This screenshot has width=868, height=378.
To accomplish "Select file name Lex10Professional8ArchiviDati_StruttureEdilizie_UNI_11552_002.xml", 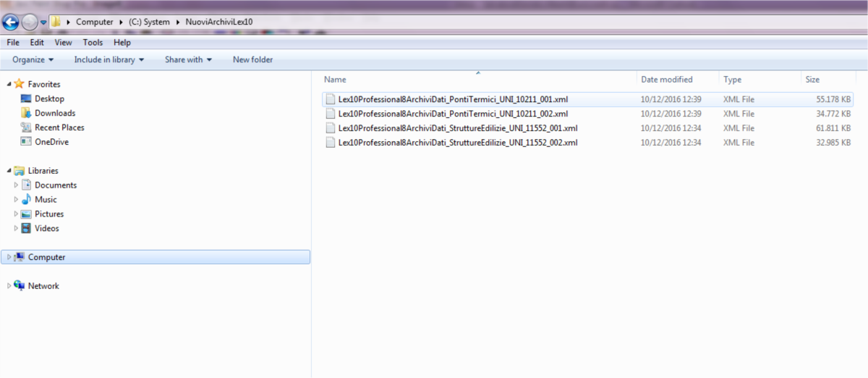I will pyautogui.click(x=458, y=143).
